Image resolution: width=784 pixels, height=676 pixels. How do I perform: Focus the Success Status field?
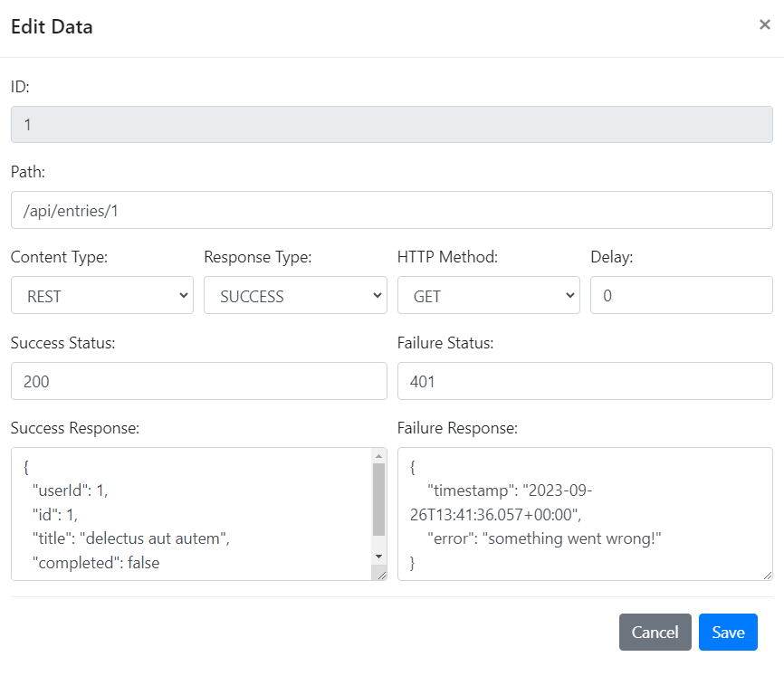tap(198, 381)
